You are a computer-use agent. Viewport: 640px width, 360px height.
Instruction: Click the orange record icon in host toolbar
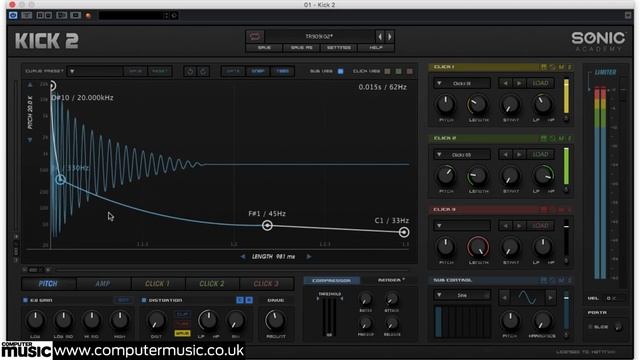(88, 16)
